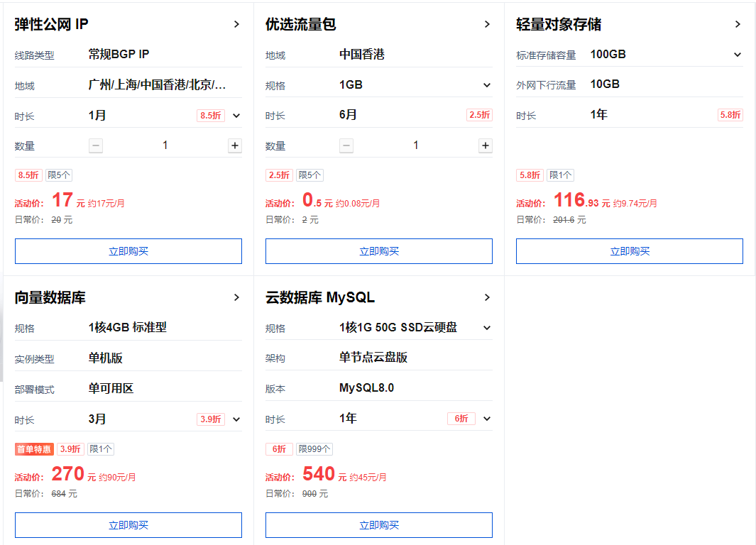This screenshot has height=545, width=756.
Task: Click the 向量数据库 card title
Action: point(50,298)
